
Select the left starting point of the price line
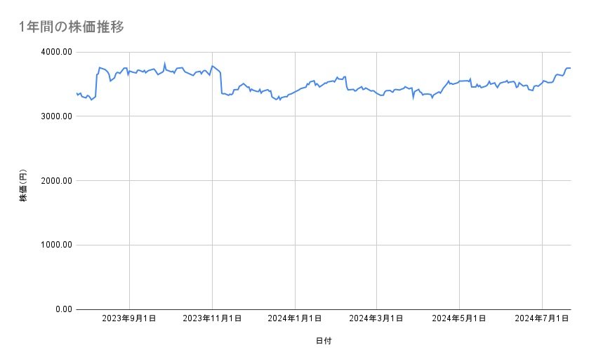click(x=77, y=93)
